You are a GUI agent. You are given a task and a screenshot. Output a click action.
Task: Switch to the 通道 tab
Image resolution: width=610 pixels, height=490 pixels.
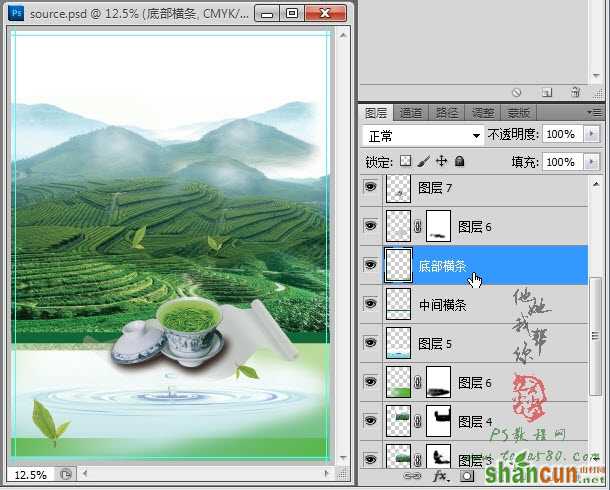(411, 113)
